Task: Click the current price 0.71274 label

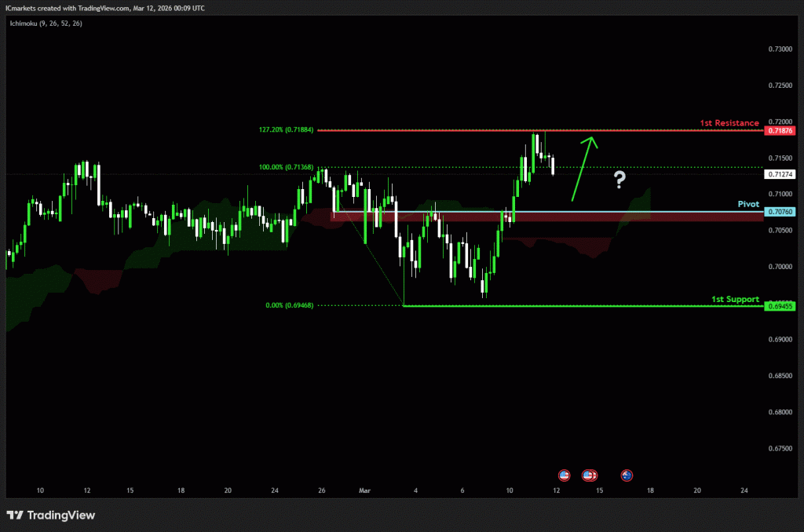Action: click(x=782, y=174)
